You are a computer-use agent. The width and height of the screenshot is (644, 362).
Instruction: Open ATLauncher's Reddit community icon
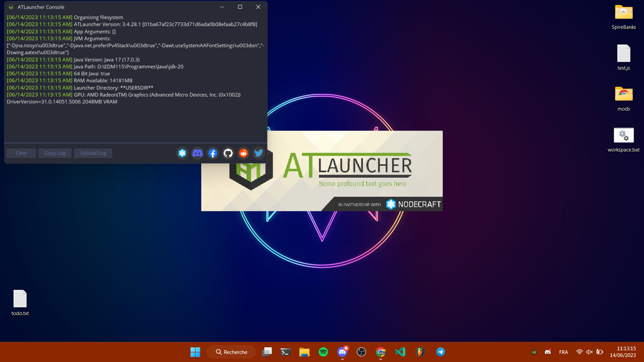pos(243,153)
